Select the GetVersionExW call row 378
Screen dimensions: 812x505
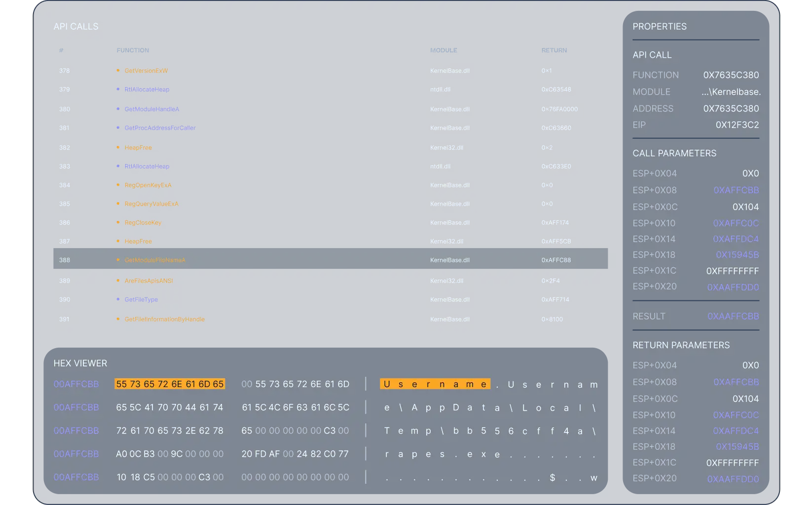click(x=331, y=71)
